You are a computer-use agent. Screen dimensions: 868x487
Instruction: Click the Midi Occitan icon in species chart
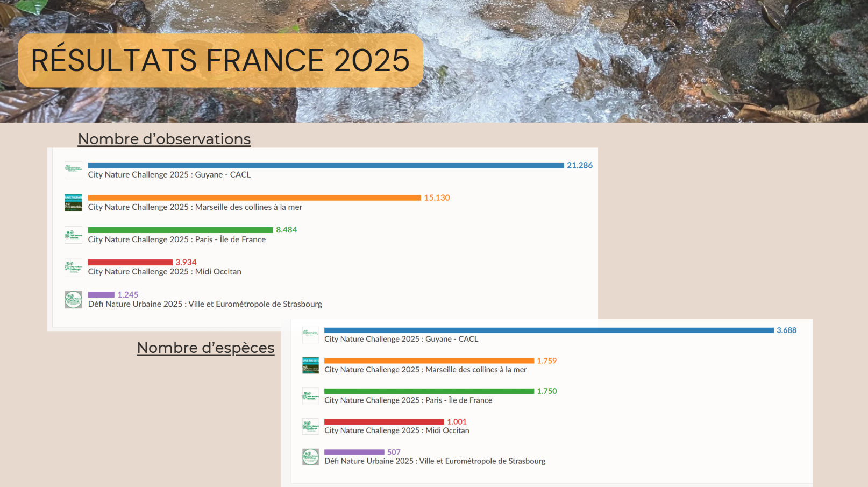pyautogui.click(x=310, y=426)
